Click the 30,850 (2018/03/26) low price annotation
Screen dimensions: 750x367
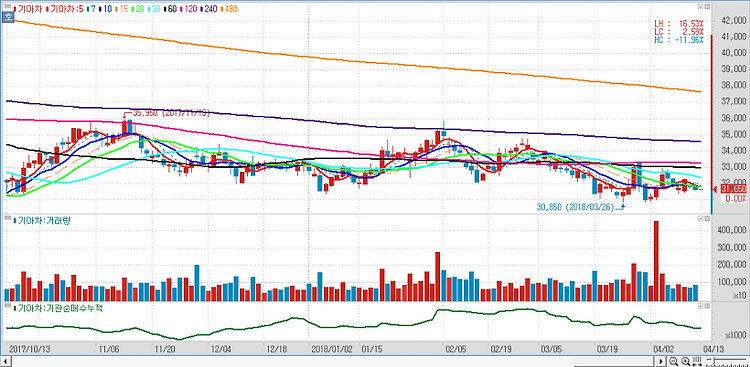(575, 208)
